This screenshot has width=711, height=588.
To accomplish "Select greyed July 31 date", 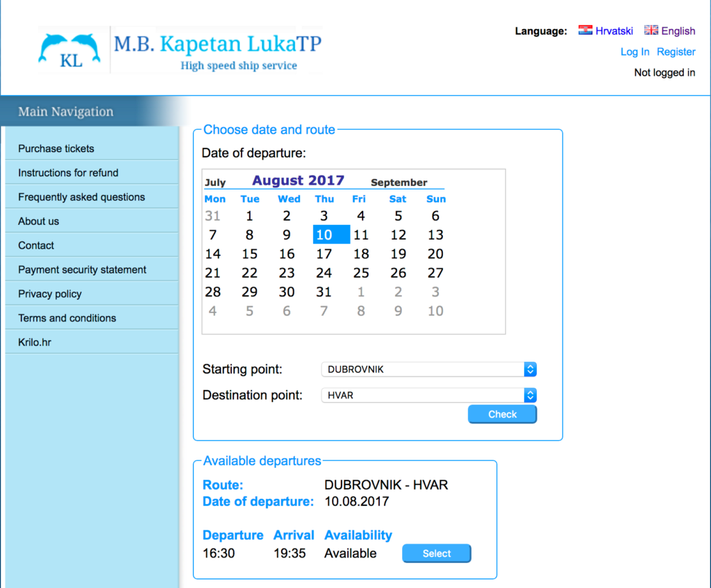I will (212, 216).
